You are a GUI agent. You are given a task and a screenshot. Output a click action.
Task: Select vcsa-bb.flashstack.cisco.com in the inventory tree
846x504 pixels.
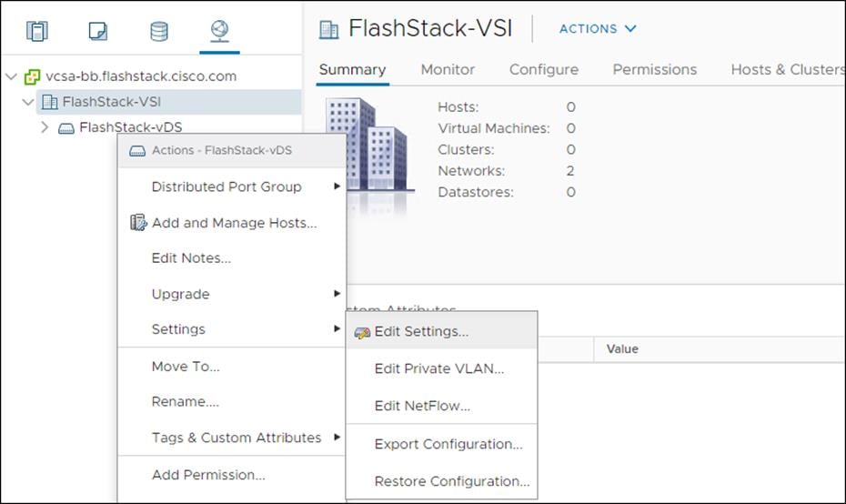tap(141, 76)
